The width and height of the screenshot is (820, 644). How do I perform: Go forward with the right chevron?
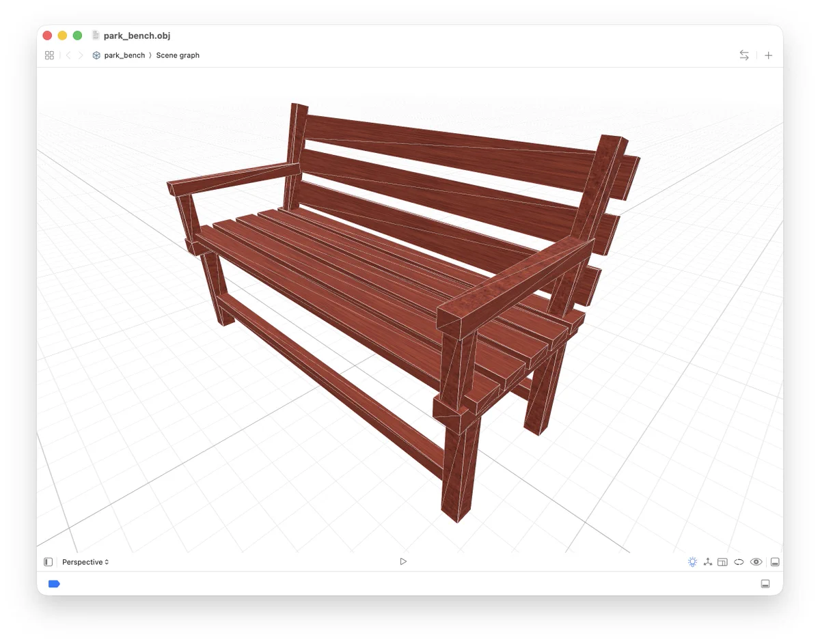click(x=81, y=55)
